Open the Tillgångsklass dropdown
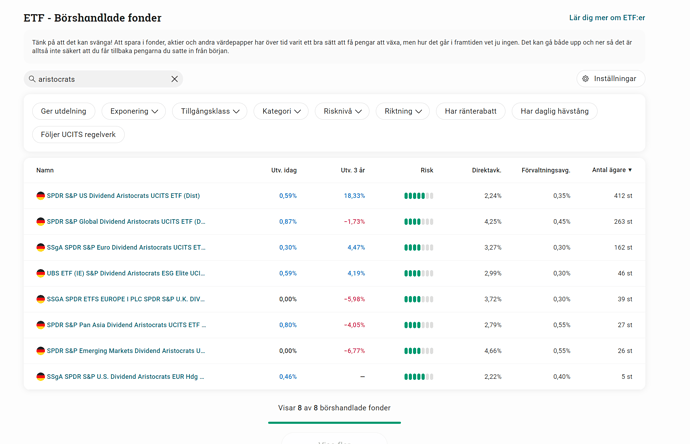 pos(210,111)
